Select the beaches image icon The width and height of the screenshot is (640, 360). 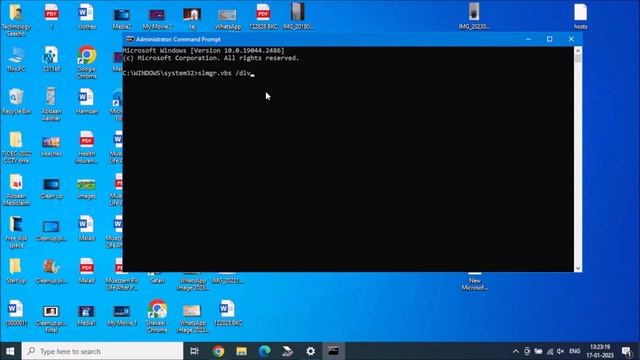click(x=51, y=146)
